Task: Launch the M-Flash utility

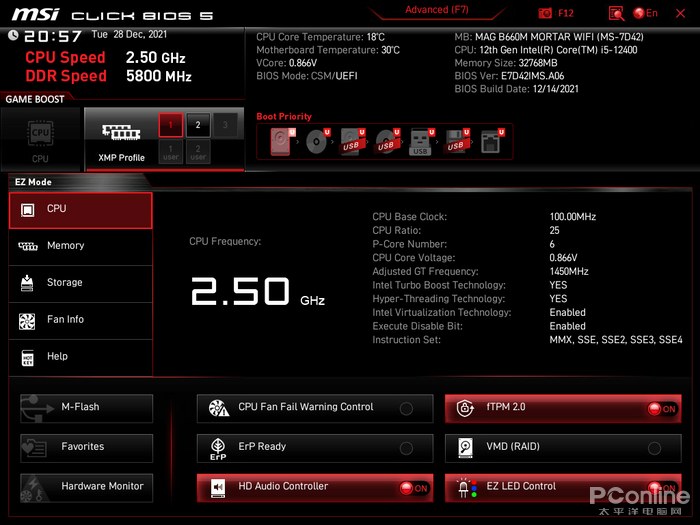Action: [87, 408]
